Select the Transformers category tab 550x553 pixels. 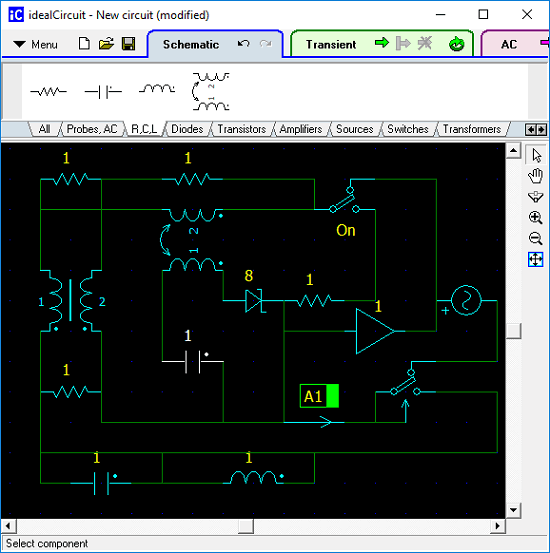(x=472, y=129)
